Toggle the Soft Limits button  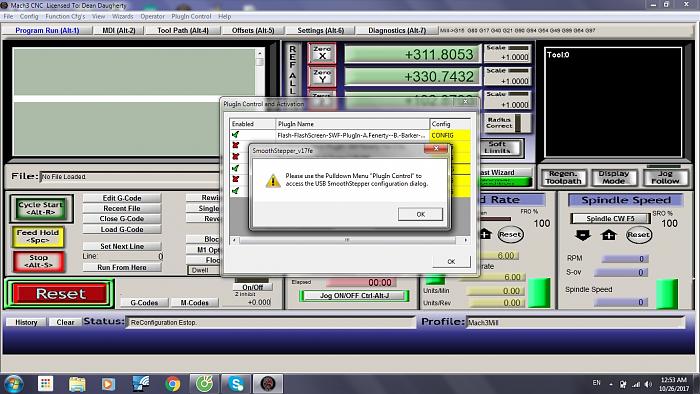pos(501,148)
